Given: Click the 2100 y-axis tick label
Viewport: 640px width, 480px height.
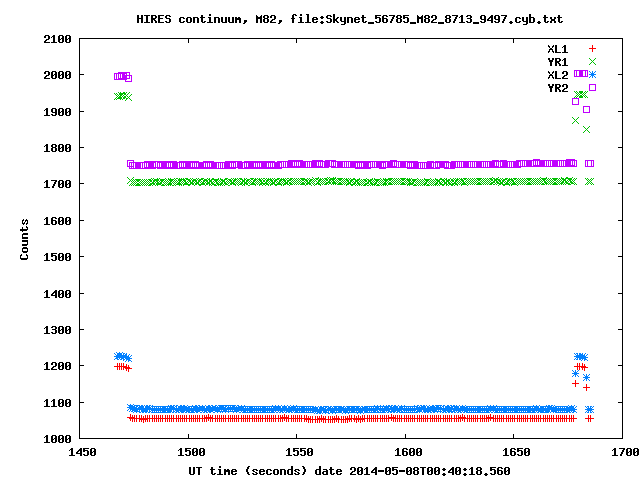Looking at the screenshot, I should [57, 39].
